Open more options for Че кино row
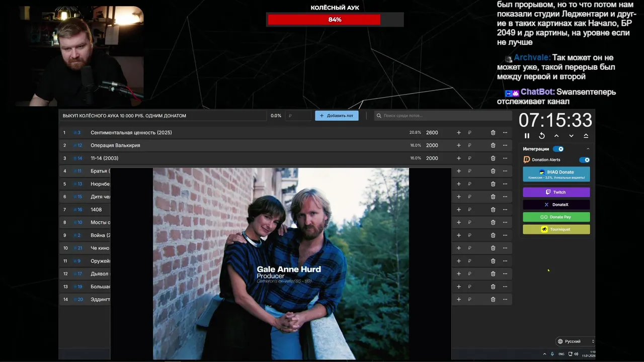 [x=505, y=248]
